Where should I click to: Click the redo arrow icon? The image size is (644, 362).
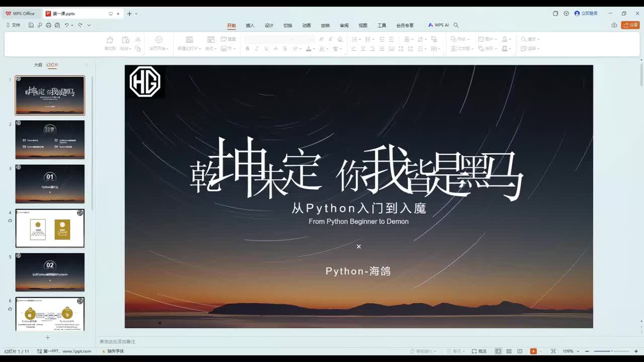(x=80, y=25)
